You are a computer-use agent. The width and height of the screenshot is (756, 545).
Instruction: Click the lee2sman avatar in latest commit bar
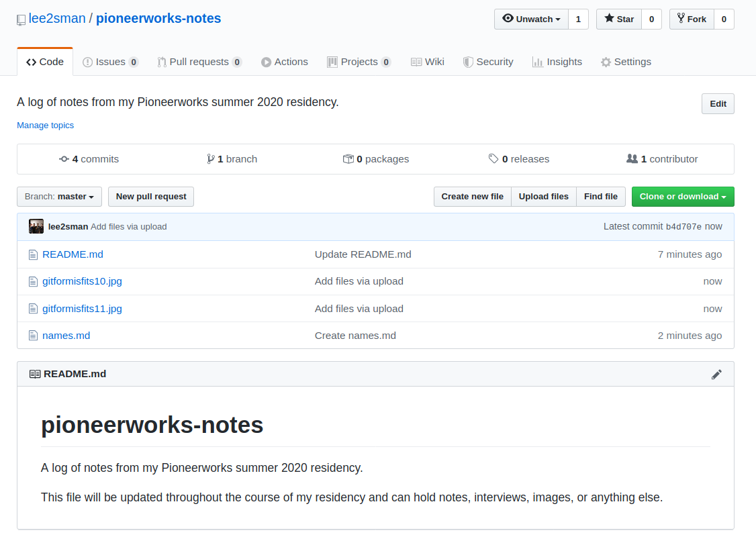tap(36, 226)
